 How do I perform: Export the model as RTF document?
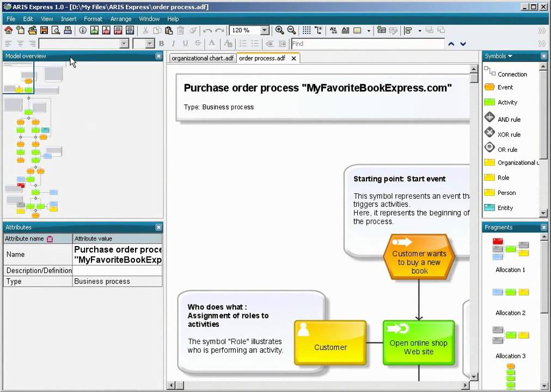tap(130, 30)
